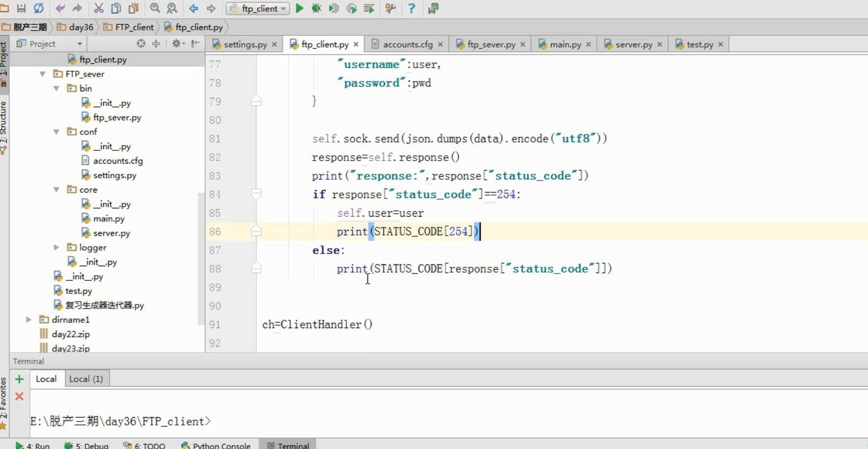
Task: Open Replace with the magnifier-A icon
Action: coord(172,8)
